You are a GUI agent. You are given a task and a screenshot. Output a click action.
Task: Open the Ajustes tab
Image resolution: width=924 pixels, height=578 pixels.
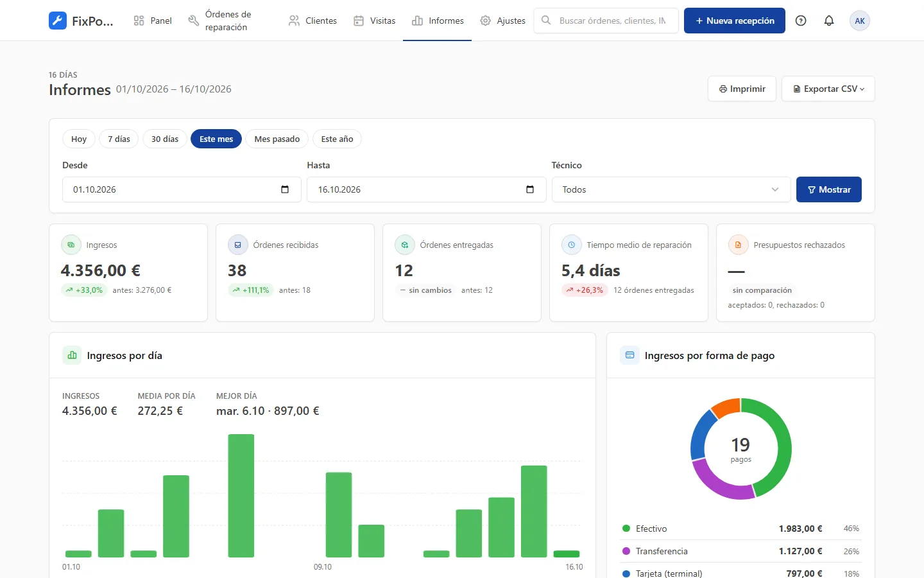(x=503, y=21)
